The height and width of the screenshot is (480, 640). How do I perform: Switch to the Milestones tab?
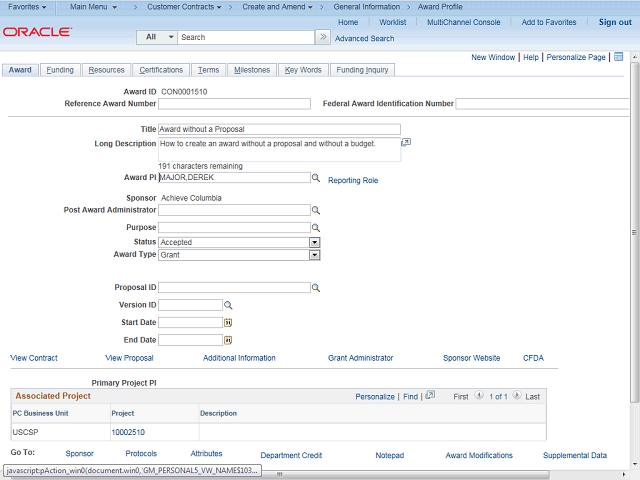click(x=251, y=70)
